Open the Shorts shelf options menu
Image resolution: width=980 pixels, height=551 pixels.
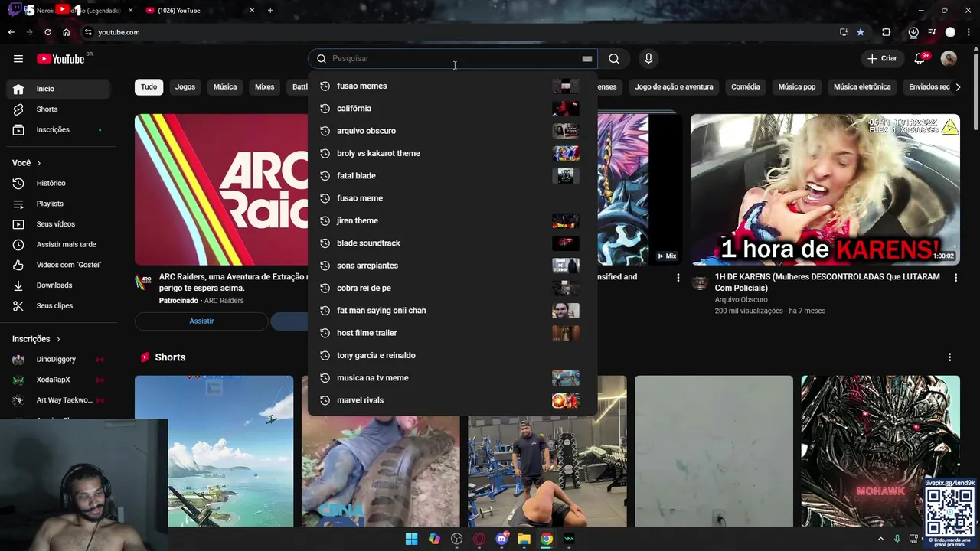pos(949,357)
